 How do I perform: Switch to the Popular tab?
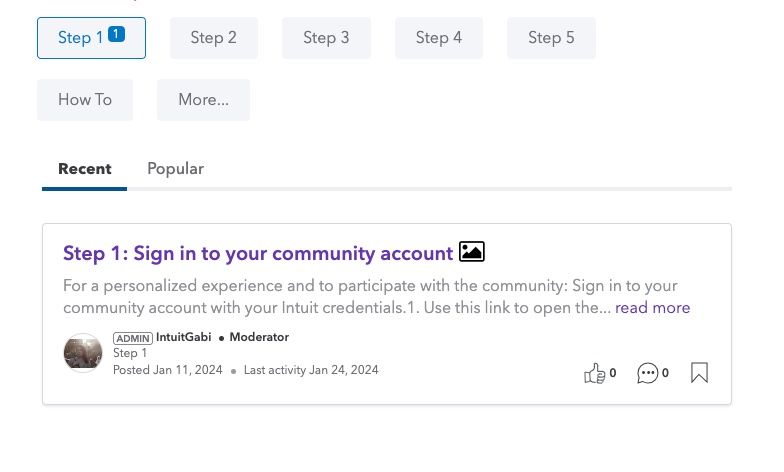176,169
